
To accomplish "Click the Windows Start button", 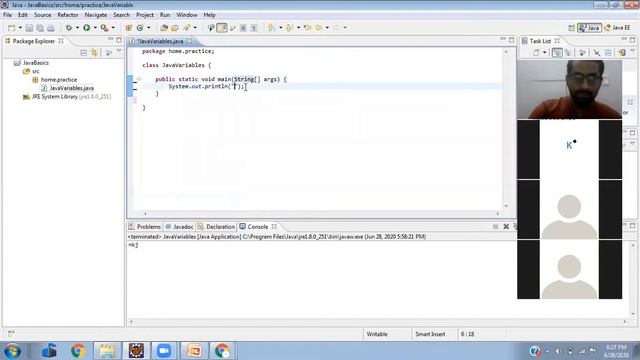I will 13,351.
